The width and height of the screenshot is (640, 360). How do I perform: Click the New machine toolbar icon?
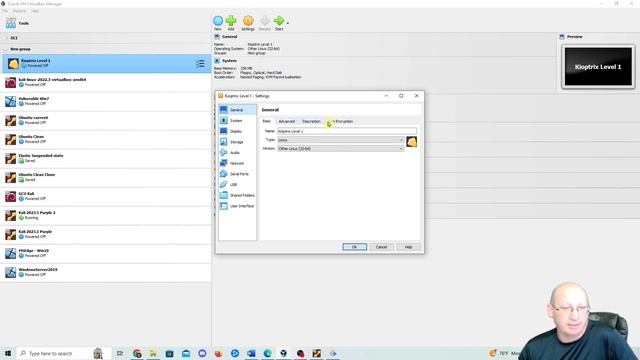(x=218, y=21)
